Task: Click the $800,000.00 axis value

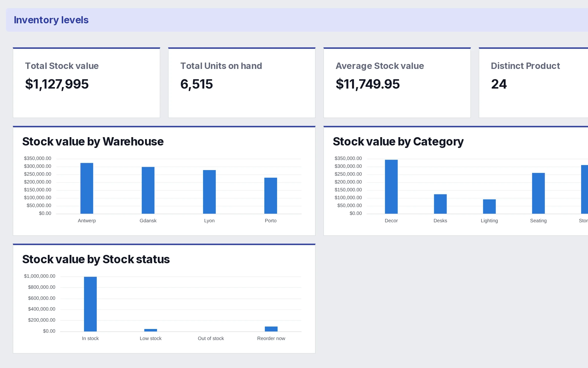Action: pos(41,287)
